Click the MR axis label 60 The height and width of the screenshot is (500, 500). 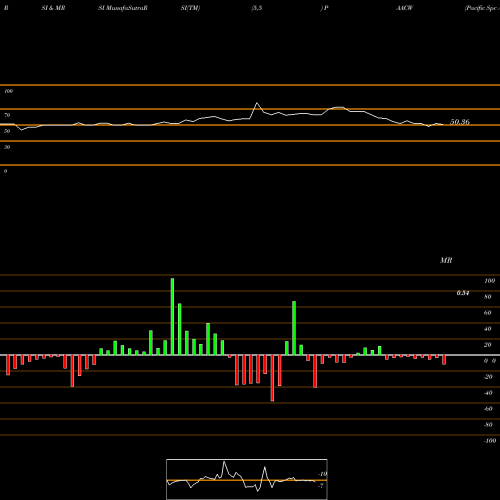[x=488, y=313]
